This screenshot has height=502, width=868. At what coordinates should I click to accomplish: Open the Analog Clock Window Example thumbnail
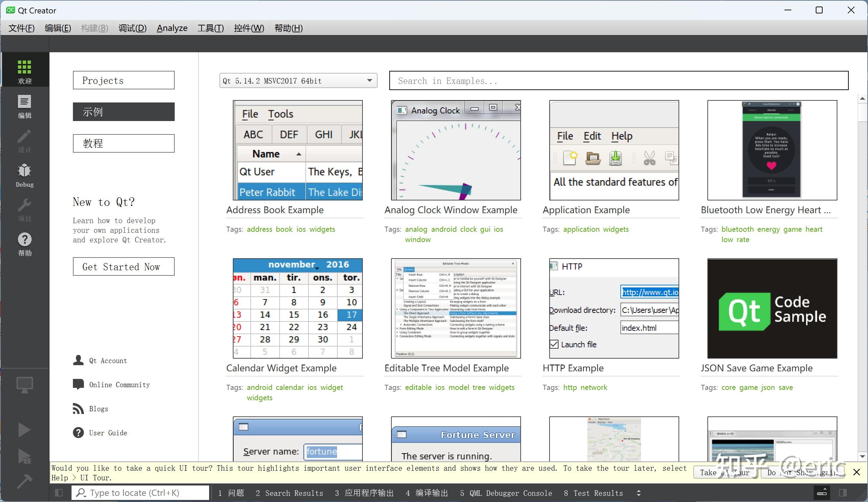455,151
